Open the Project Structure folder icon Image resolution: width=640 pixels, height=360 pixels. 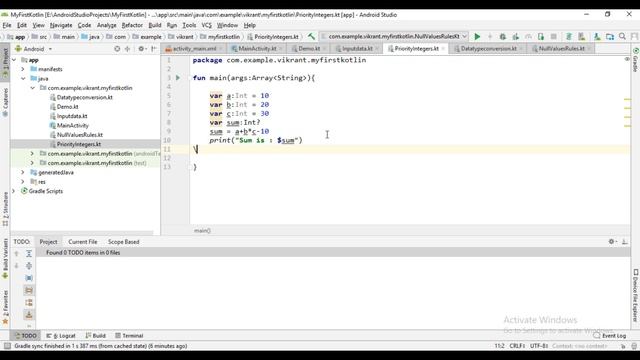[x=610, y=37]
